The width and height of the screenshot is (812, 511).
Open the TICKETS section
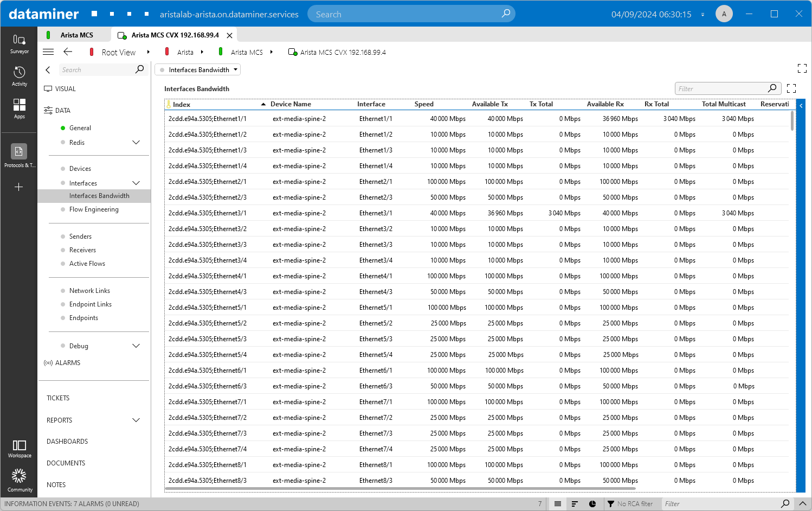point(58,398)
